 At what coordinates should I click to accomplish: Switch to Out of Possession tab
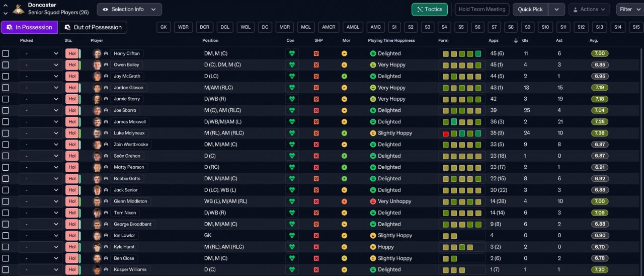93,27
